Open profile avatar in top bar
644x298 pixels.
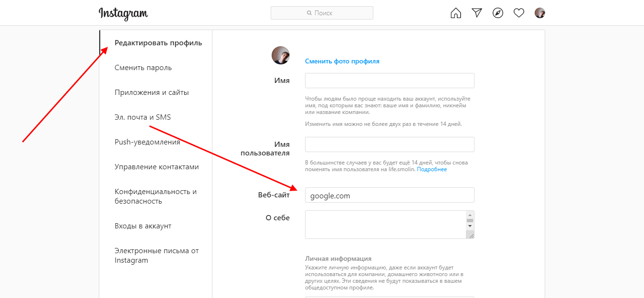tap(540, 13)
